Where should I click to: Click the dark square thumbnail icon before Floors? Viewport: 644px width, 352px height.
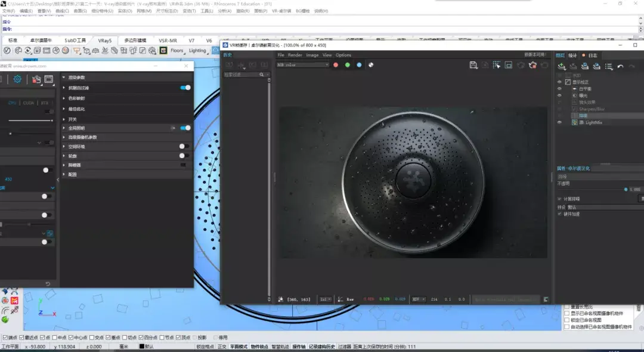pyautogui.click(x=163, y=51)
